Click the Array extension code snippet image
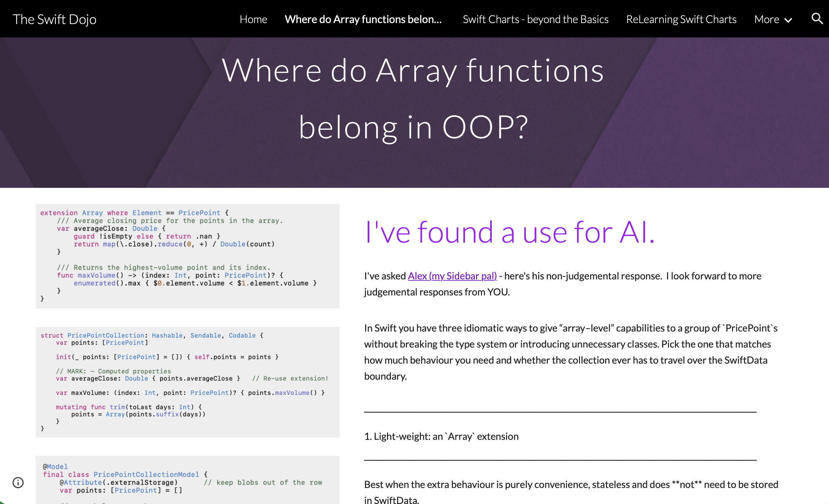829x504 pixels. coord(187,256)
